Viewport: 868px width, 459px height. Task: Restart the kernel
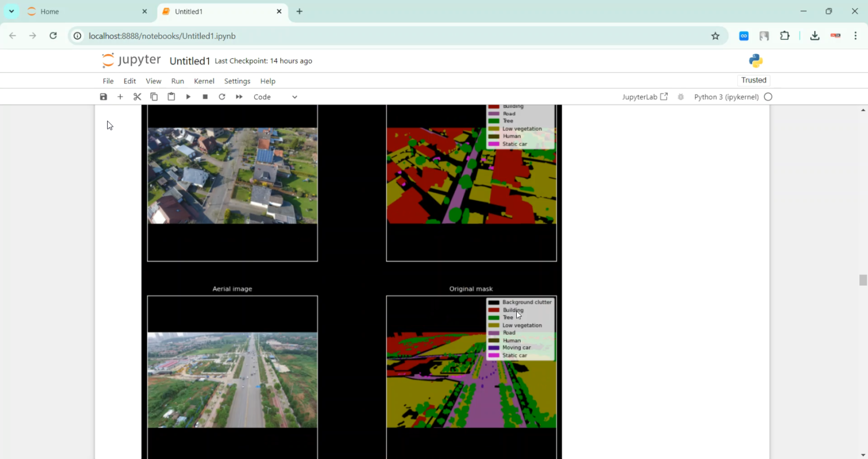(x=222, y=97)
